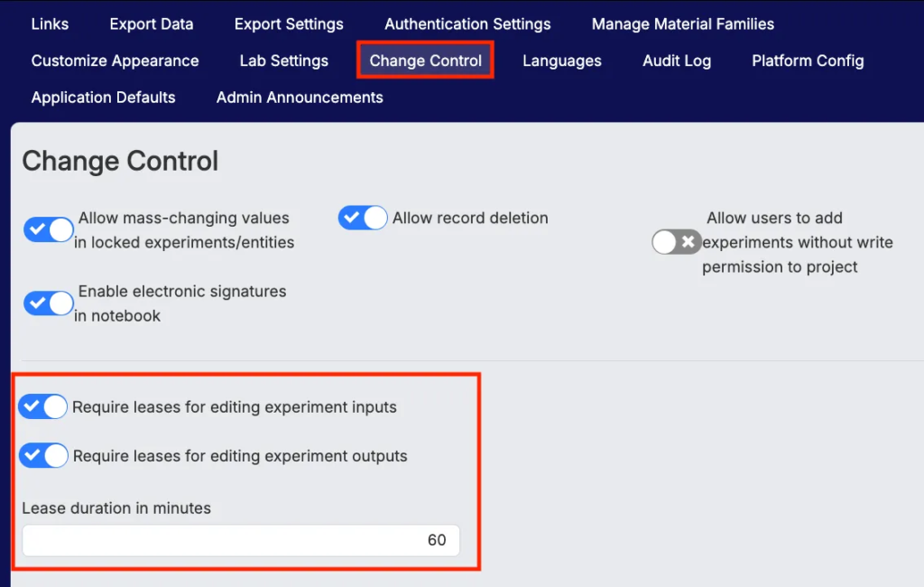Screen dimensions: 924x587
Task: Go to Application Defaults
Action: (103, 98)
